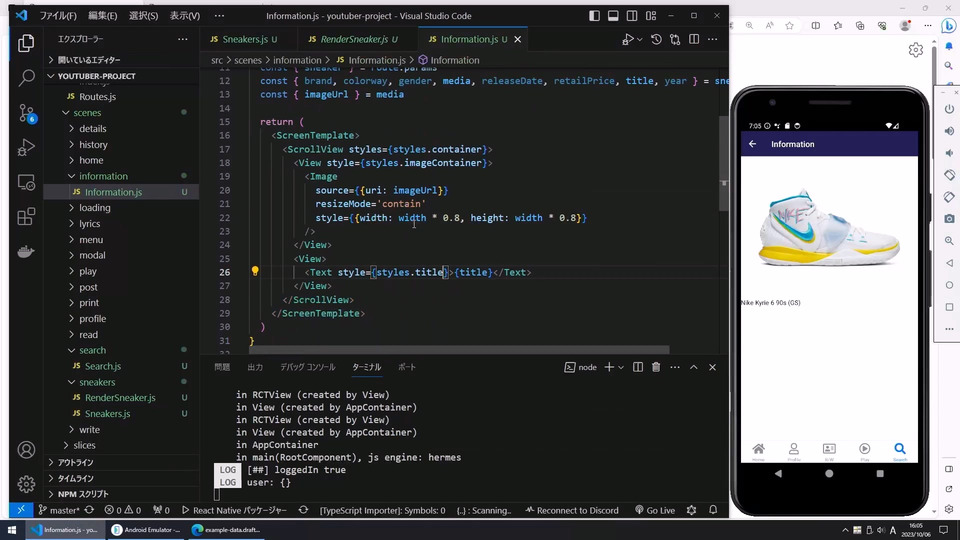The height and width of the screenshot is (540, 960).
Task: Switch to the Sneakers.js tab
Action: (x=244, y=39)
